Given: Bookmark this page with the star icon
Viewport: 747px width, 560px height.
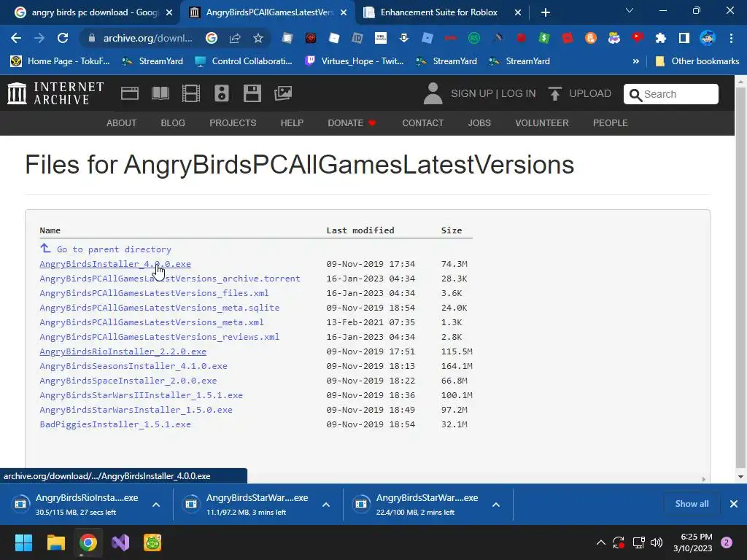Looking at the screenshot, I should point(258,38).
